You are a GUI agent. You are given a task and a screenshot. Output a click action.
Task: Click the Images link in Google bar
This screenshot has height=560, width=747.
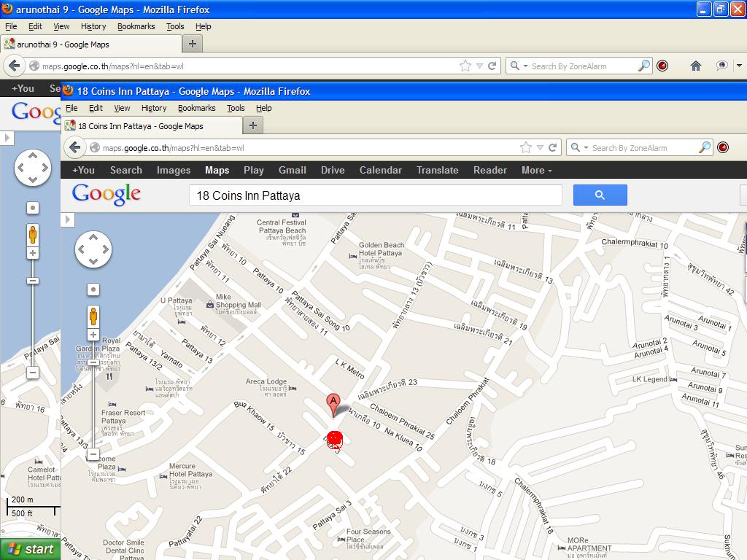click(x=174, y=170)
